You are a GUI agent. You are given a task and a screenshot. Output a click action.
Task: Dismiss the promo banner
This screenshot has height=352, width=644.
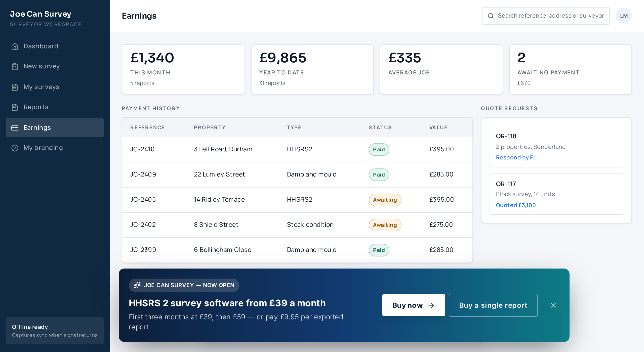tap(553, 305)
